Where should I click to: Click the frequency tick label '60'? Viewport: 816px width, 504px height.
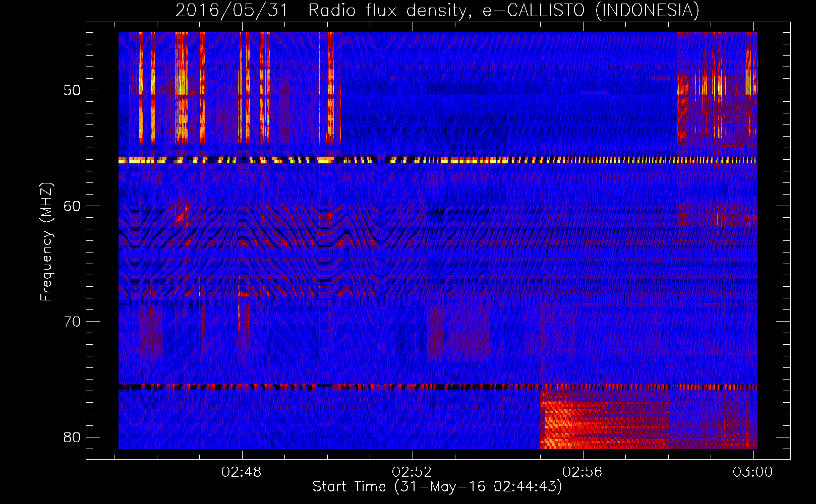73,206
